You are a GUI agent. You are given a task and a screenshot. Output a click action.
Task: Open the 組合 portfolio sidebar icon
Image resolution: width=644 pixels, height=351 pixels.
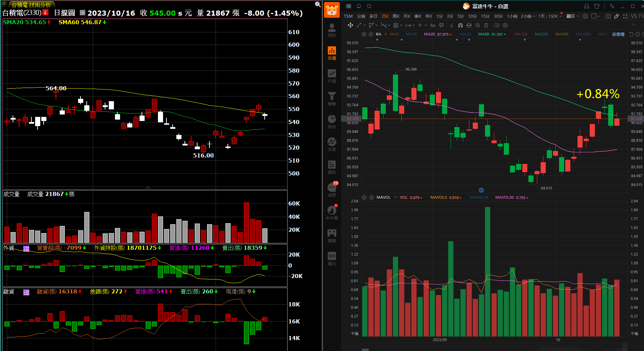(x=332, y=122)
